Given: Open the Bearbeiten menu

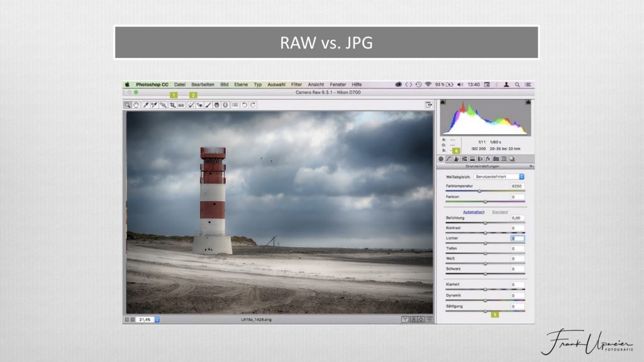Looking at the screenshot, I should pyautogui.click(x=203, y=85).
